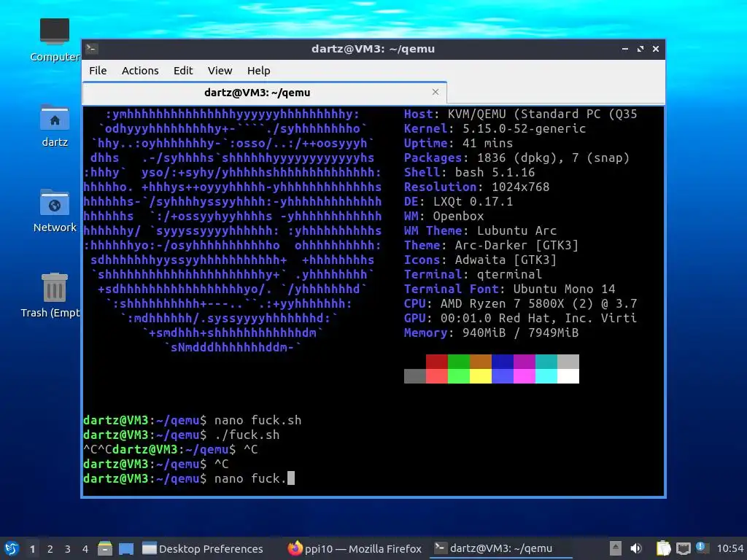
Task: Click the bright magenta color block
Action: pyautogui.click(x=525, y=376)
